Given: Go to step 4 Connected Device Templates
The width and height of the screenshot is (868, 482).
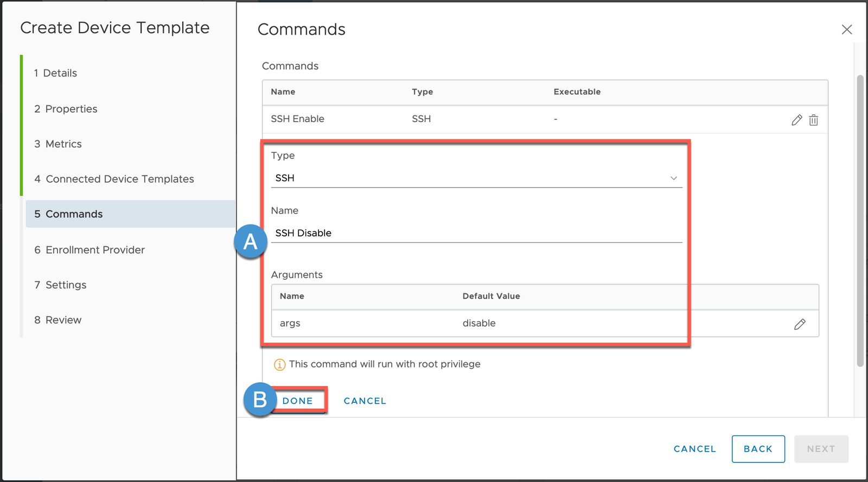Looking at the screenshot, I should coord(114,179).
